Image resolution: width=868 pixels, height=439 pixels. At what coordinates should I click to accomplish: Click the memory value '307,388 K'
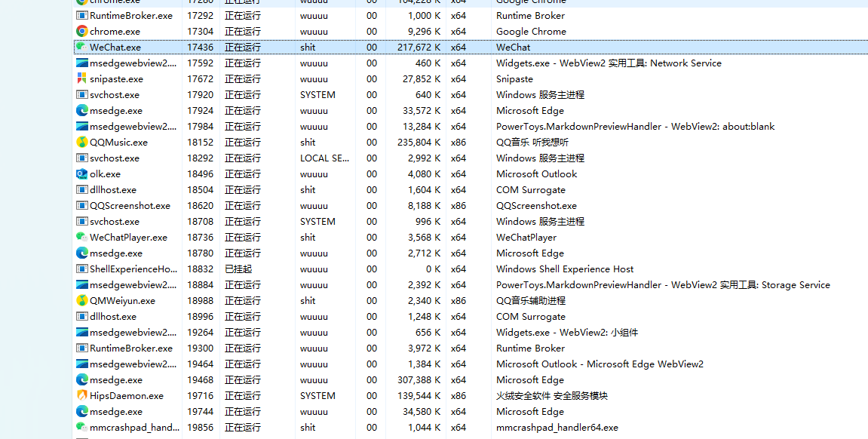pos(419,379)
